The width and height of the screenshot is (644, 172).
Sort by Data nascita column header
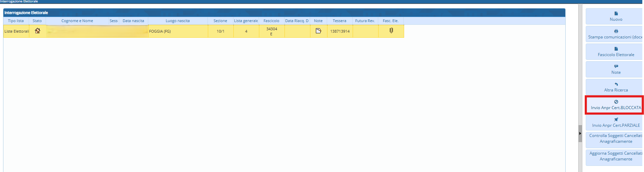133,21
